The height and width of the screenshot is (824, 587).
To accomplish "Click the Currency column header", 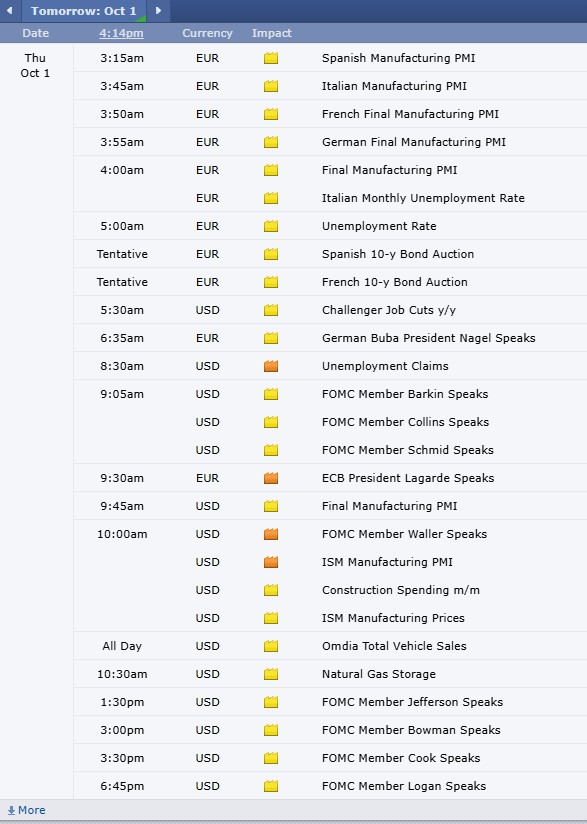I will (207, 33).
